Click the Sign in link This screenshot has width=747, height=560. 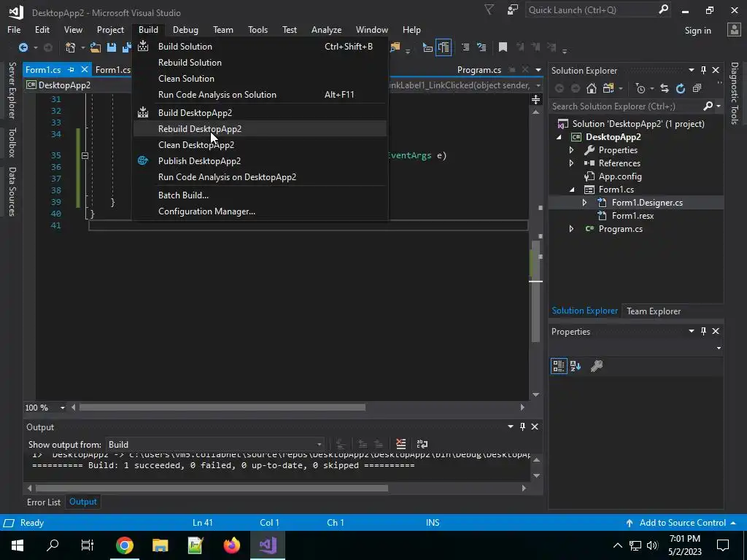(697, 31)
